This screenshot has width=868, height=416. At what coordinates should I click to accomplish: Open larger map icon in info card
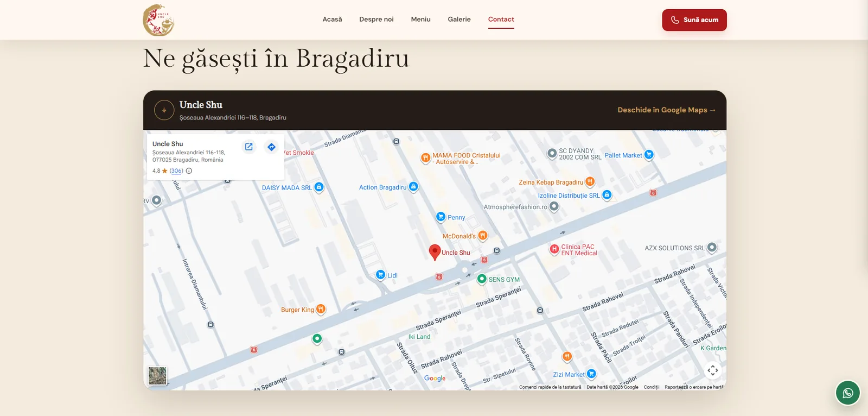pyautogui.click(x=249, y=147)
